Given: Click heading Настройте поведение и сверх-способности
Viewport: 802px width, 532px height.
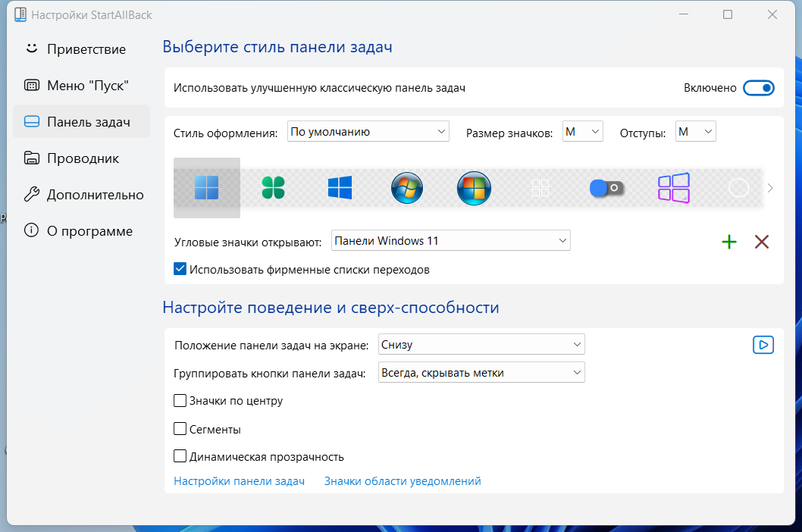Looking at the screenshot, I should [x=331, y=308].
